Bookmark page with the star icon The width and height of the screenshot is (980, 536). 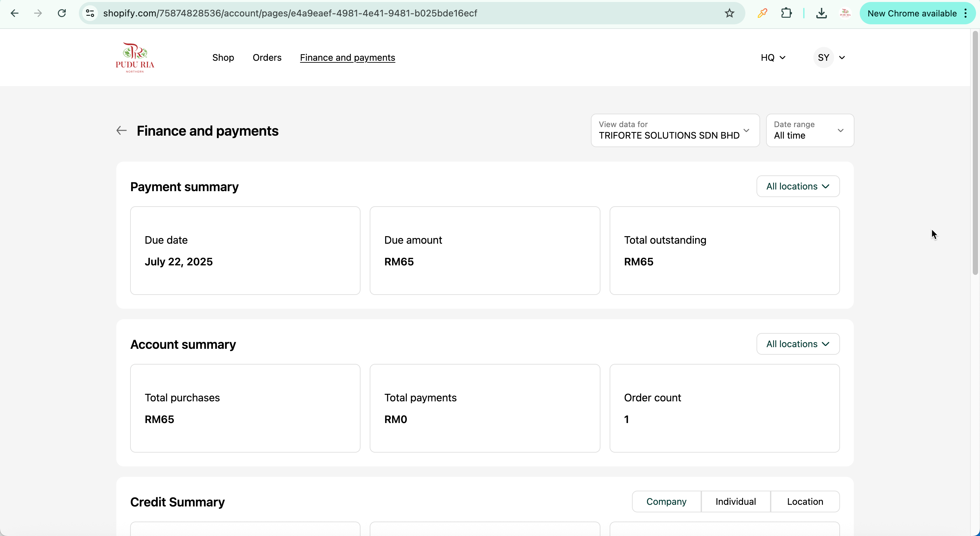pos(729,13)
